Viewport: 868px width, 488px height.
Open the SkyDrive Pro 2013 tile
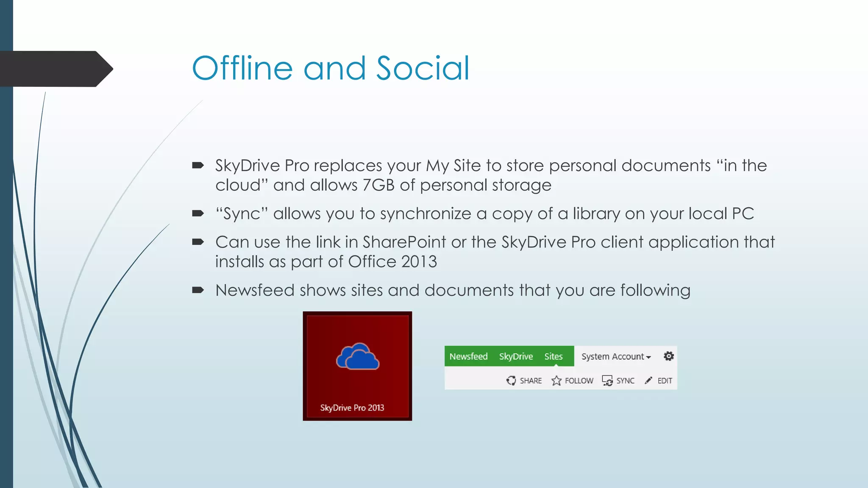tap(357, 366)
